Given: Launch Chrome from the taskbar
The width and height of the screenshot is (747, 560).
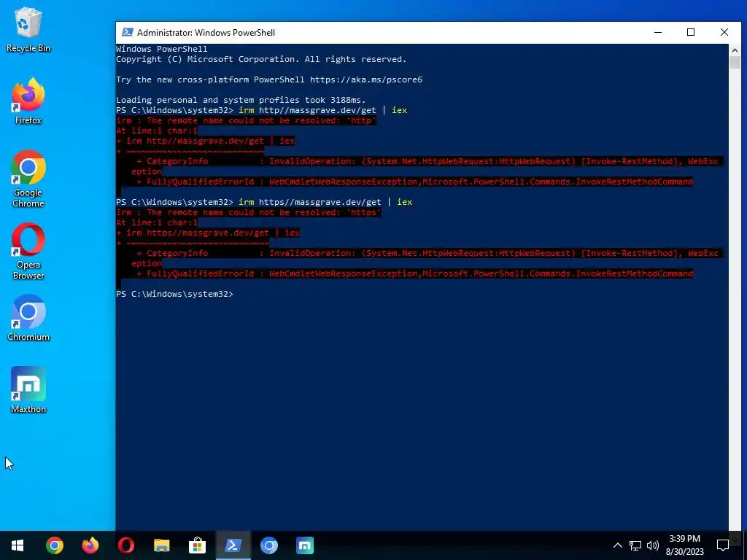Looking at the screenshot, I should [54, 545].
